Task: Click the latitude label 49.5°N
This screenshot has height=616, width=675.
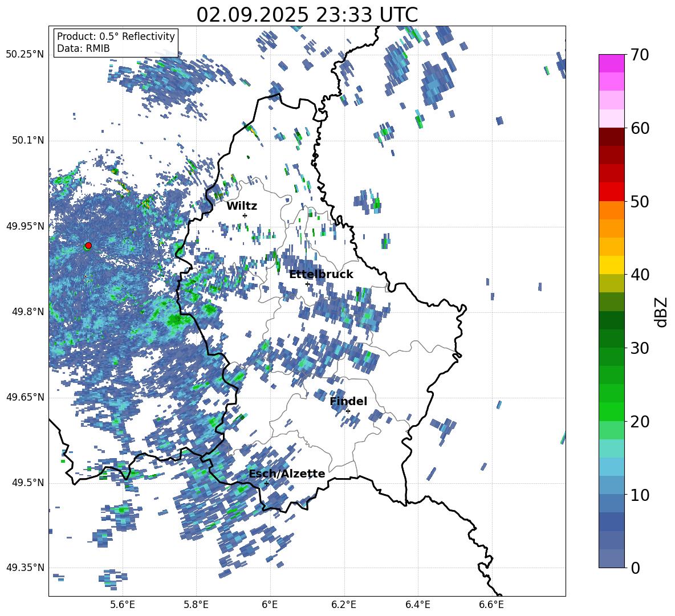Action: tap(27, 483)
